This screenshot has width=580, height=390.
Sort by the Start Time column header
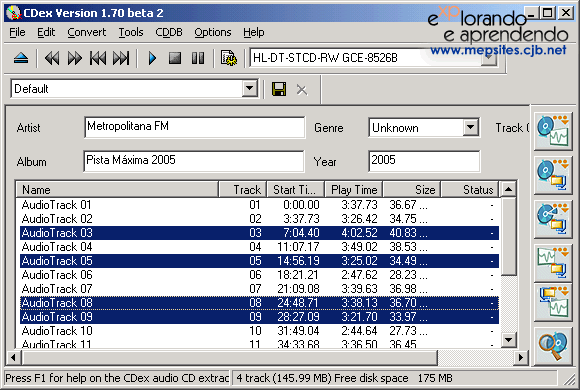point(296,190)
